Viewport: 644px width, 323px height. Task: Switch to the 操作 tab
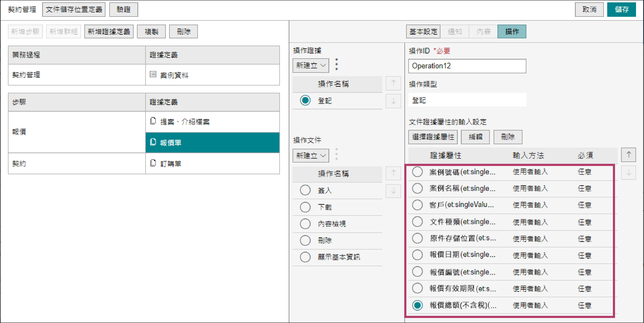click(511, 32)
